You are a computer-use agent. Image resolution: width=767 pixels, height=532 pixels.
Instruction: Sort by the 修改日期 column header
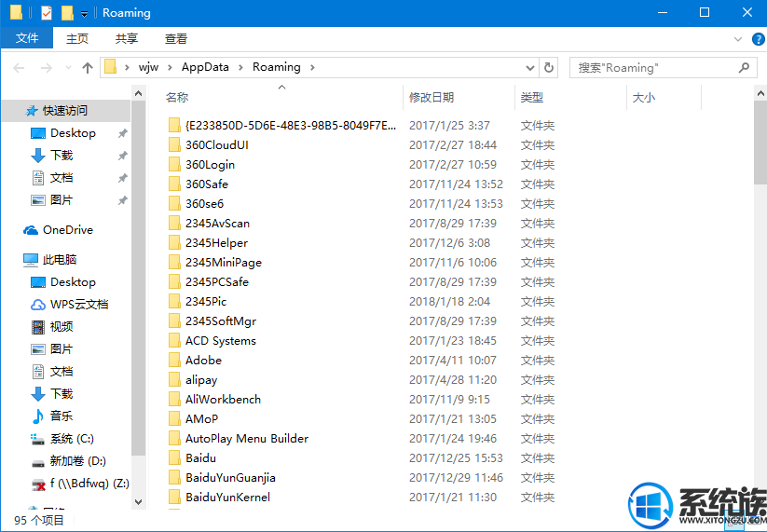tap(431, 97)
